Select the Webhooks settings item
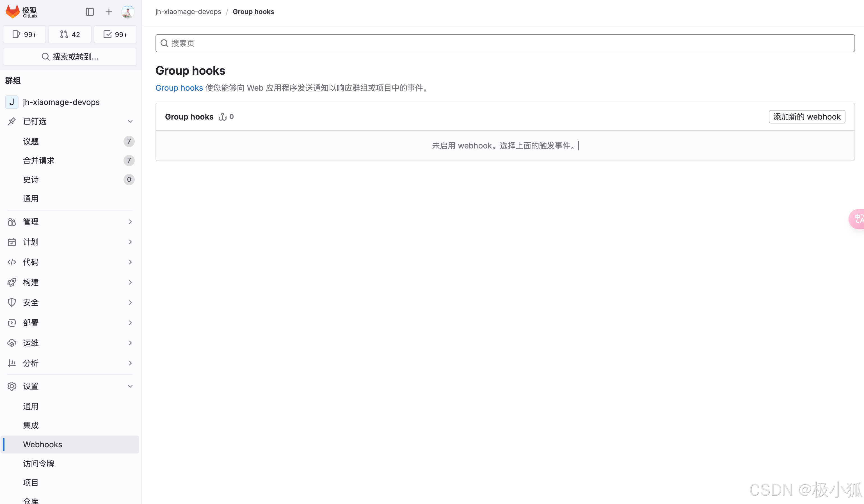This screenshot has height=504, width=864. pos(42,444)
